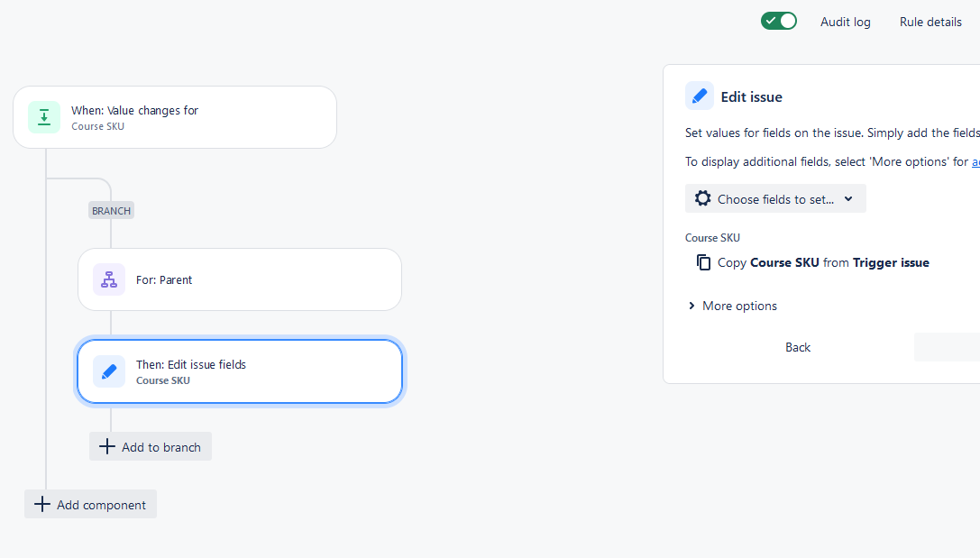
Task: Click the green trigger icon for Value changes
Action: point(44,117)
